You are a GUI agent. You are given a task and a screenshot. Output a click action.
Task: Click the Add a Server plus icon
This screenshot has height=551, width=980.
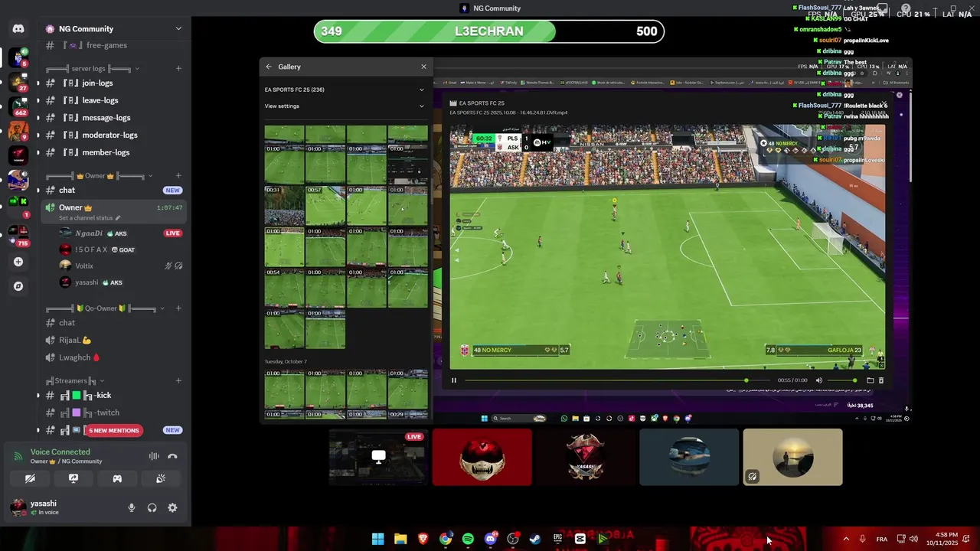[18, 262]
